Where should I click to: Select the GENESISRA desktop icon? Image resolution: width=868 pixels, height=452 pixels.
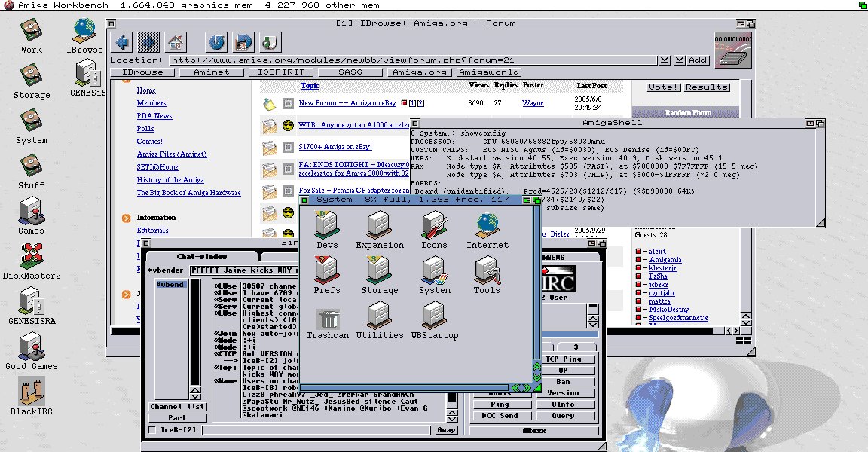click(x=32, y=307)
